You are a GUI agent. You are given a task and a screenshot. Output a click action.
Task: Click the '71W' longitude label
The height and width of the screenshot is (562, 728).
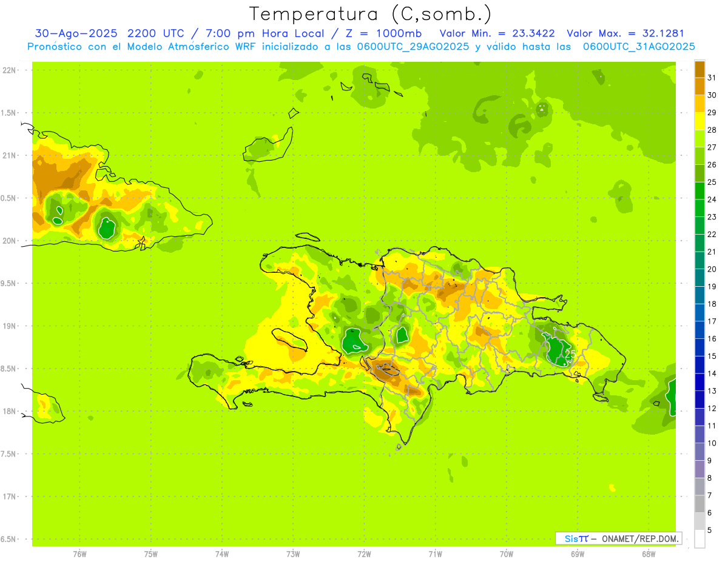(x=435, y=554)
